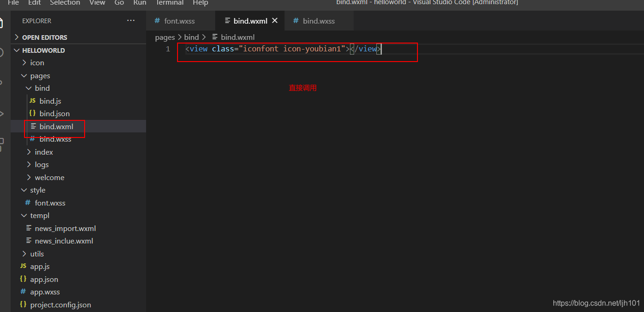Image resolution: width=644 pixels, height=312 pixels.
Task: Open the Run menu
Action: 140,2
